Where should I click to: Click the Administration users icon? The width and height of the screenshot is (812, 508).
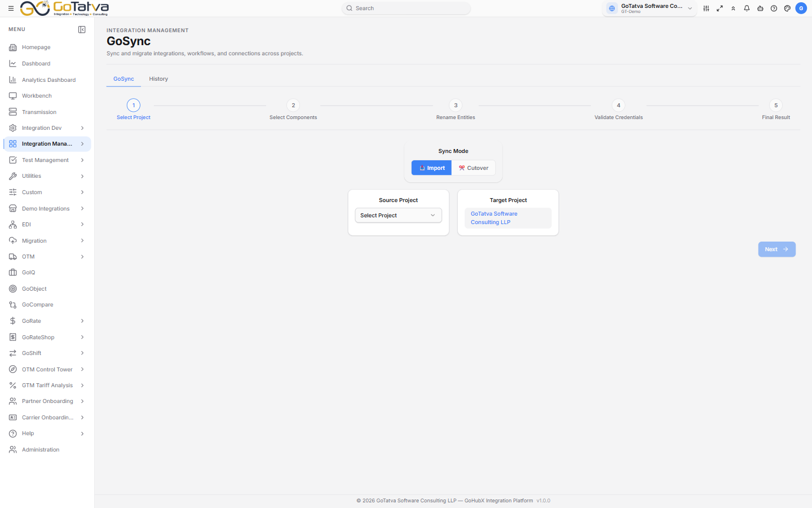click(x=12, y=450)
